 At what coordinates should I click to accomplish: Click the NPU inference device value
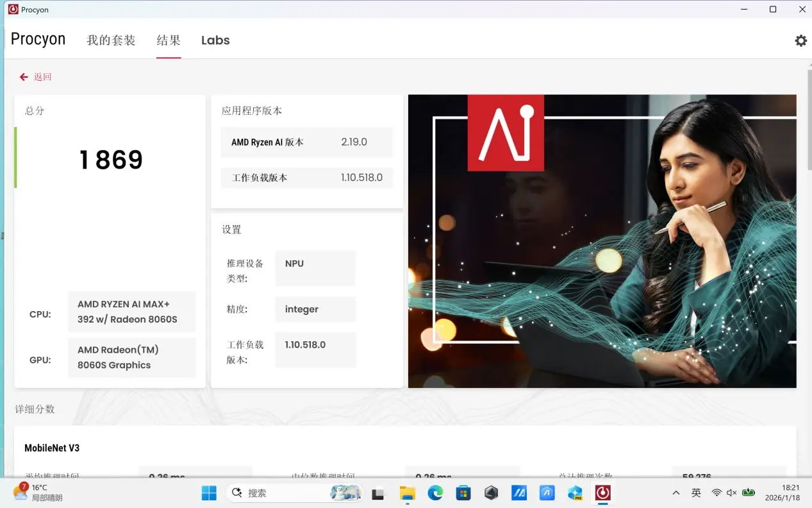[x=315, y=267]
